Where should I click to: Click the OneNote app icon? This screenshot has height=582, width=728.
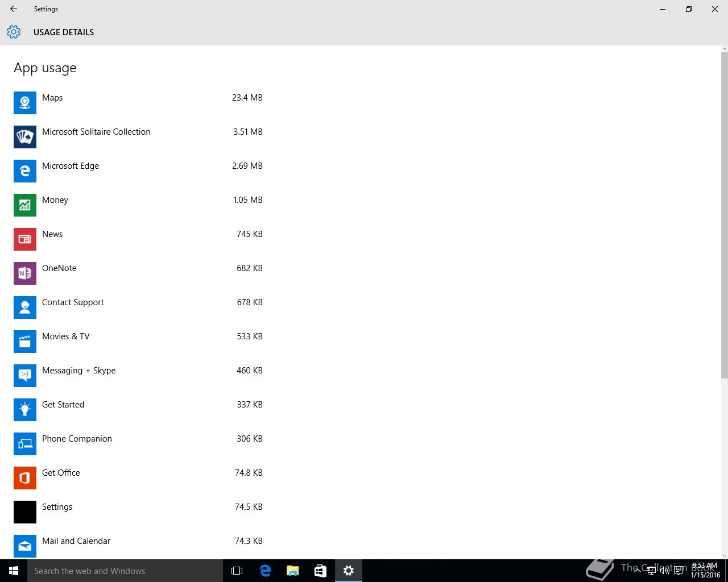click(x=25, y=273)
